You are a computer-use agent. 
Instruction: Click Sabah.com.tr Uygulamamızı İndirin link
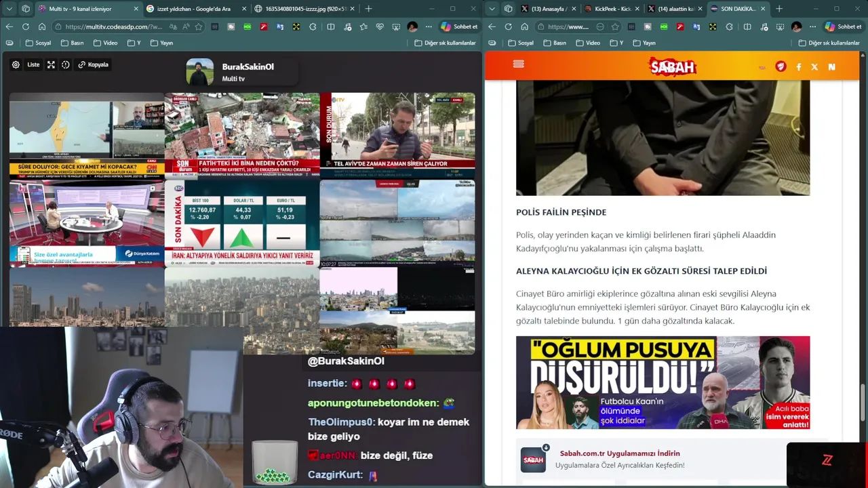click(620, 453)
